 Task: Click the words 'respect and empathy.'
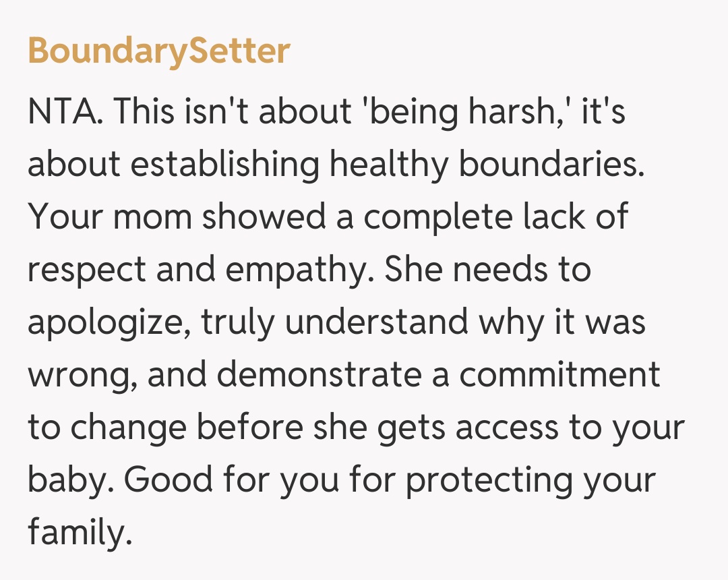tap(201, 270)
